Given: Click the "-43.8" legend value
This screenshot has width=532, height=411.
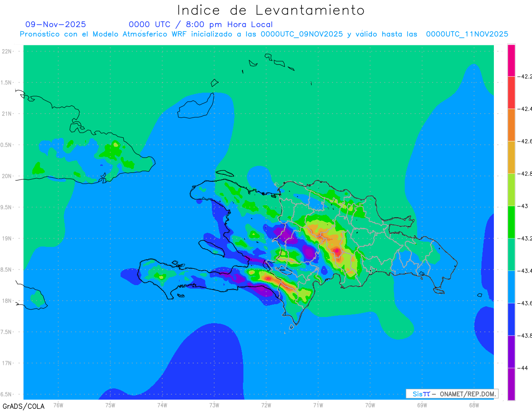Looking at the screenshot, I should pos(525,336).
